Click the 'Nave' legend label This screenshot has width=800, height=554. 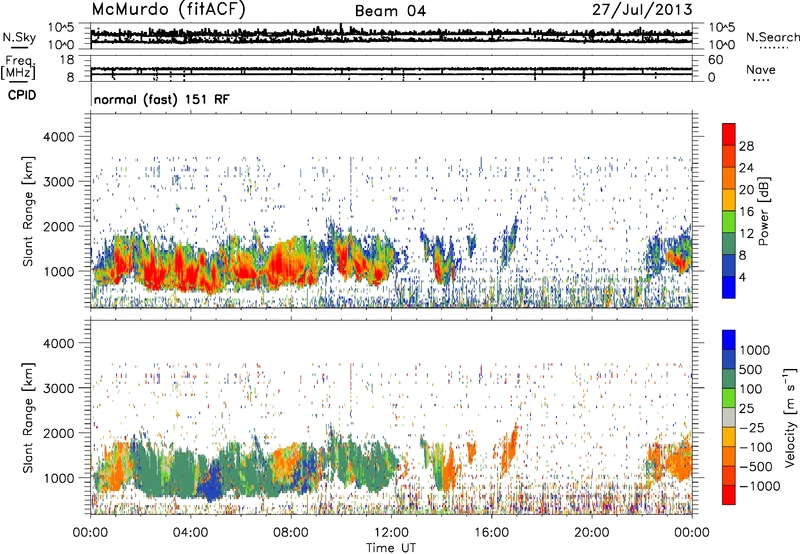point(761,69)
